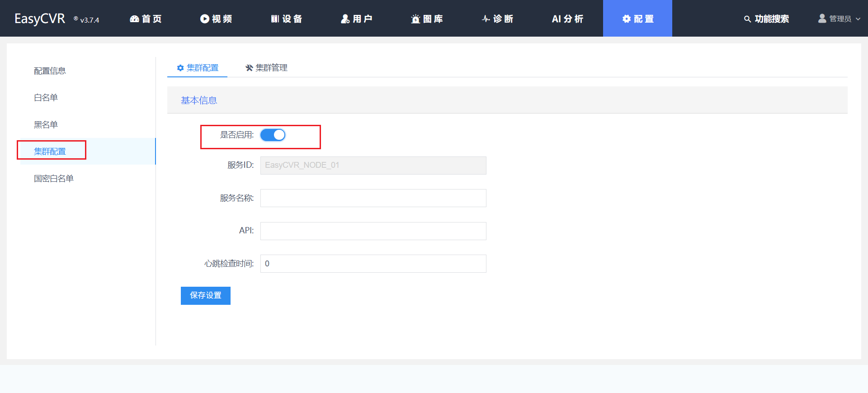Open the AI分析 menu
868x393 pixels.
(x=567, y=19)
